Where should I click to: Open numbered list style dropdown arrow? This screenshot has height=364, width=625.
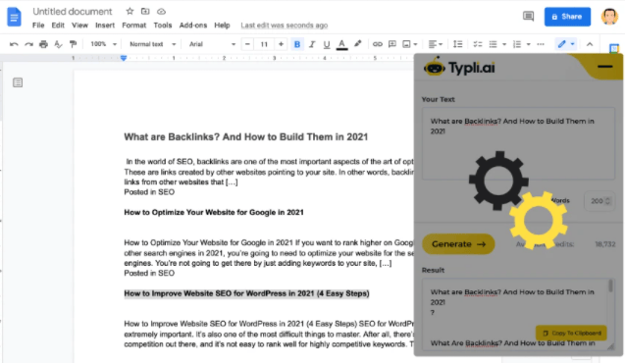(x=528, y=44)
